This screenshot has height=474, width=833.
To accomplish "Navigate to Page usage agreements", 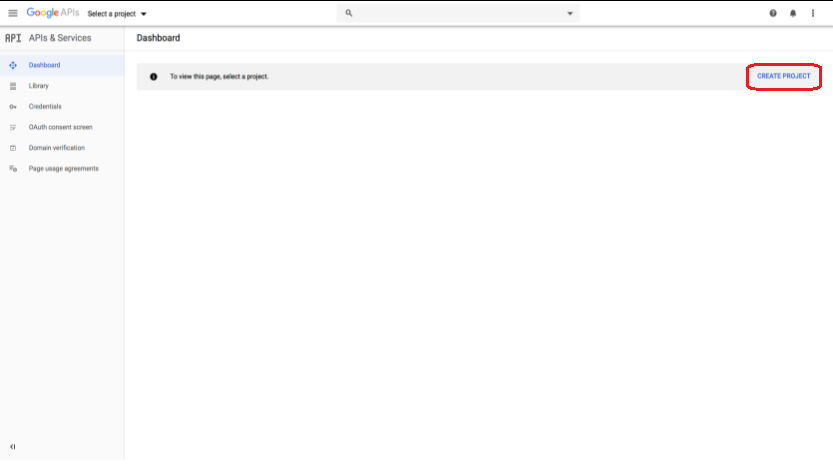I will point(63,168).
